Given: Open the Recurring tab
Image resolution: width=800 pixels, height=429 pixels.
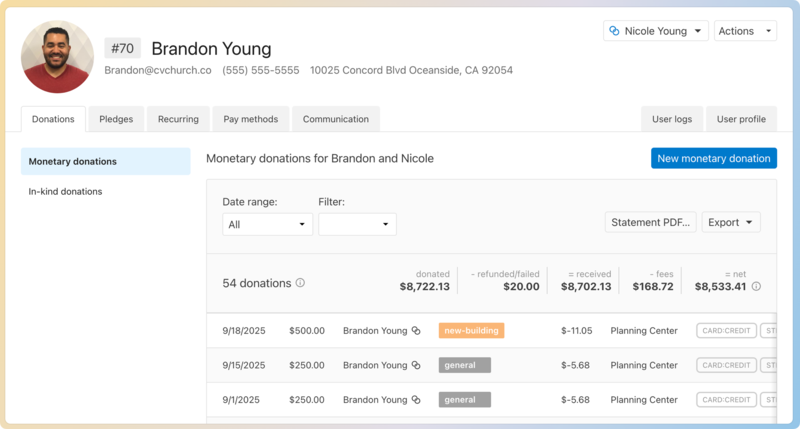Looking at the screenshot, I should (x=178, y=119).
